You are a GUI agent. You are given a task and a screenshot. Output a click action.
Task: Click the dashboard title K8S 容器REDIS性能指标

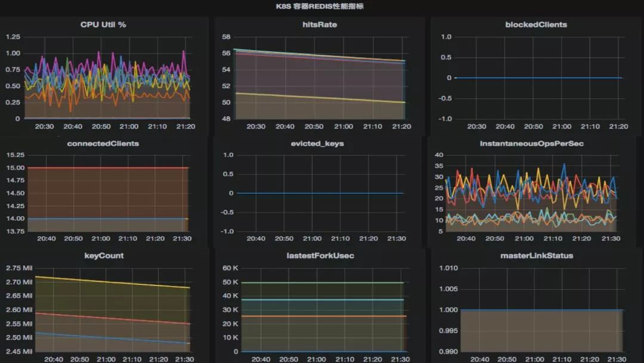(320, 6)
